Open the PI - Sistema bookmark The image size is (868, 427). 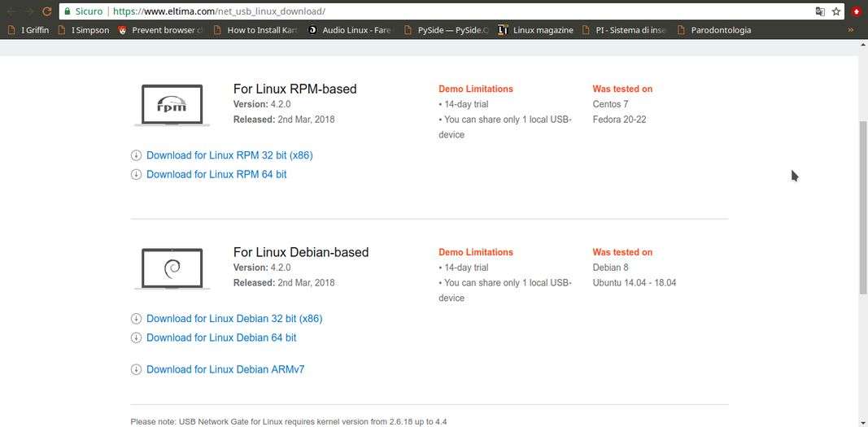(624, 30)
